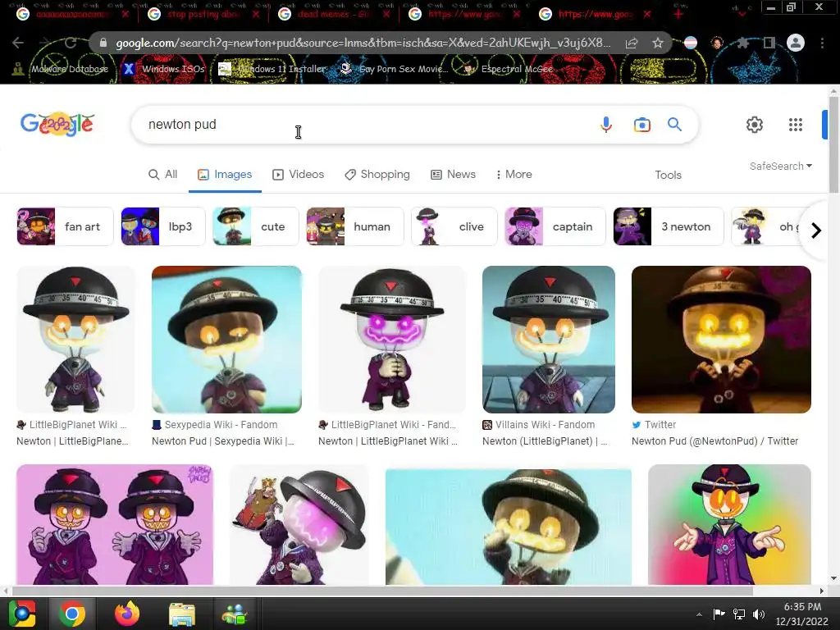The width and height of the screenshot is (840, 630).
Task: Click the magnifier search button
Action: point(674,125)
